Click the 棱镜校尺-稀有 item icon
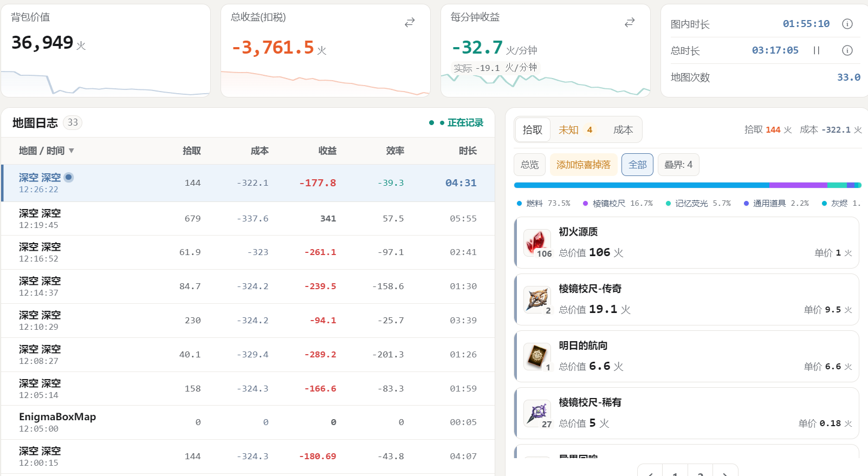This screenshot has width=868, height=476. point(537,413)
